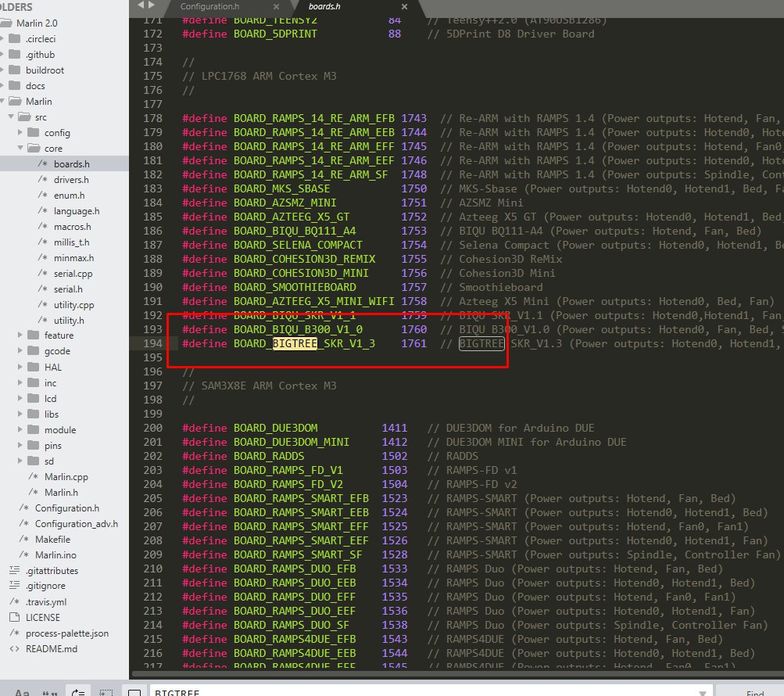
Task: Collapse the src folder arrow
Action: [11, 117]
